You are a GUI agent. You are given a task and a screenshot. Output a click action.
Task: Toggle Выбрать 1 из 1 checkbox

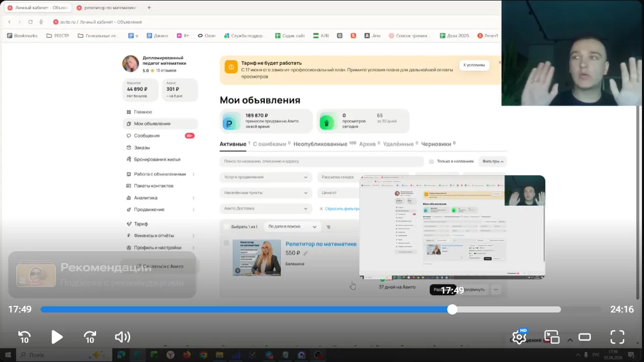click(226, 227)
